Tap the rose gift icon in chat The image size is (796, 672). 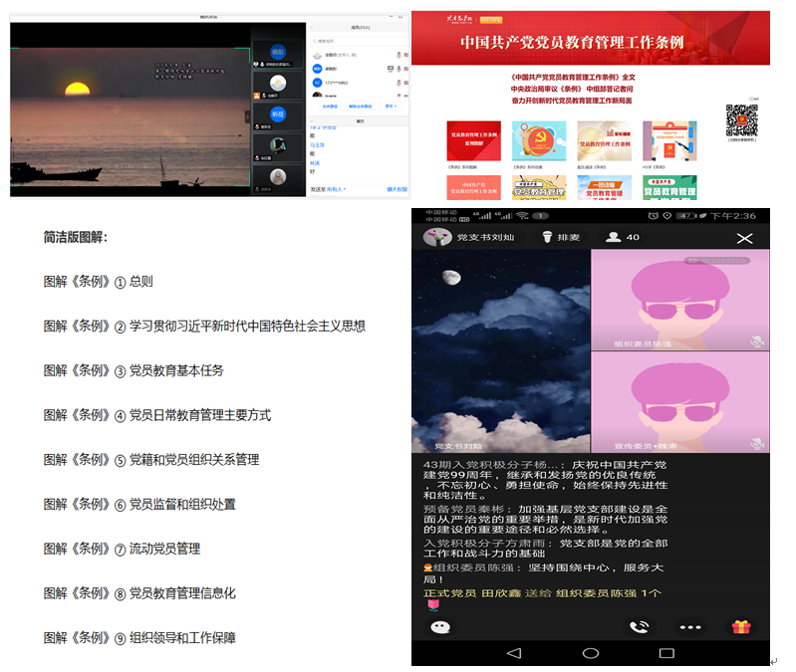432,604
